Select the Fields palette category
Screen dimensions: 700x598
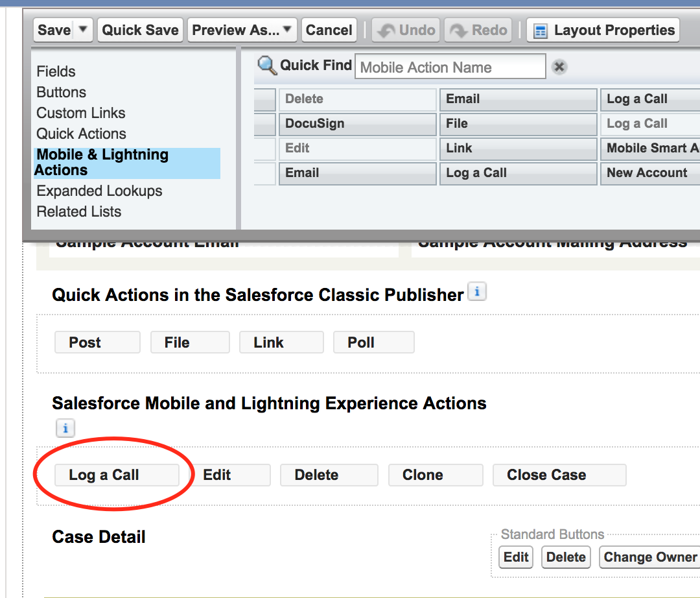tap(56, 71)
